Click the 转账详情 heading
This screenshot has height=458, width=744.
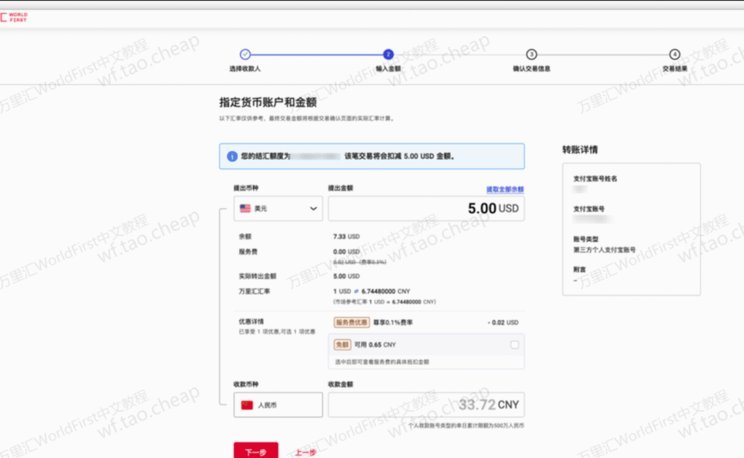(580, 150)
